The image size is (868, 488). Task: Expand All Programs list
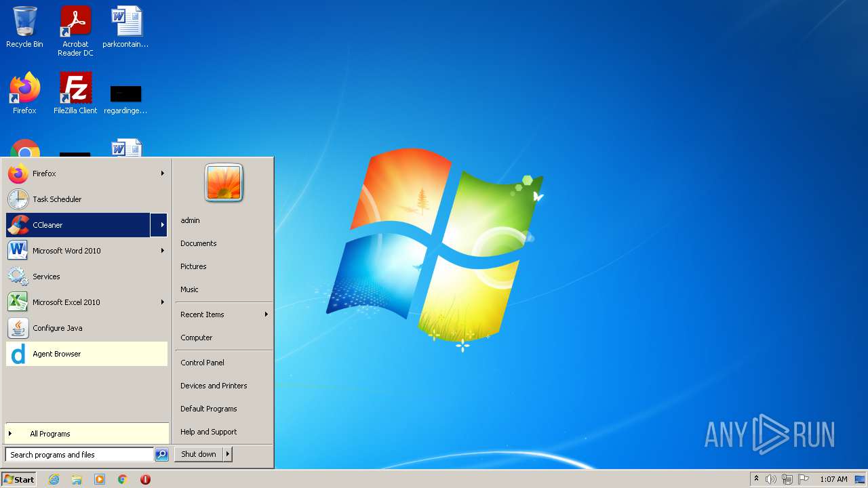(x=87, y=434)
